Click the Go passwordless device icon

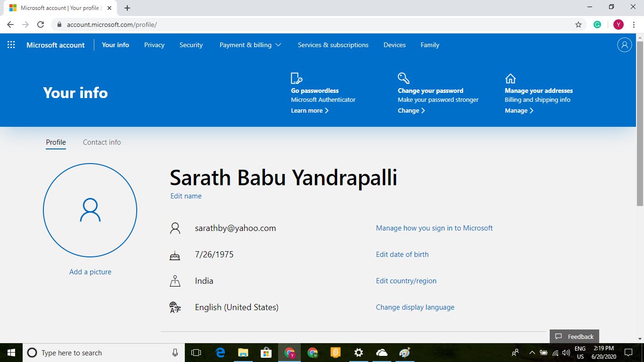point(297,78)
